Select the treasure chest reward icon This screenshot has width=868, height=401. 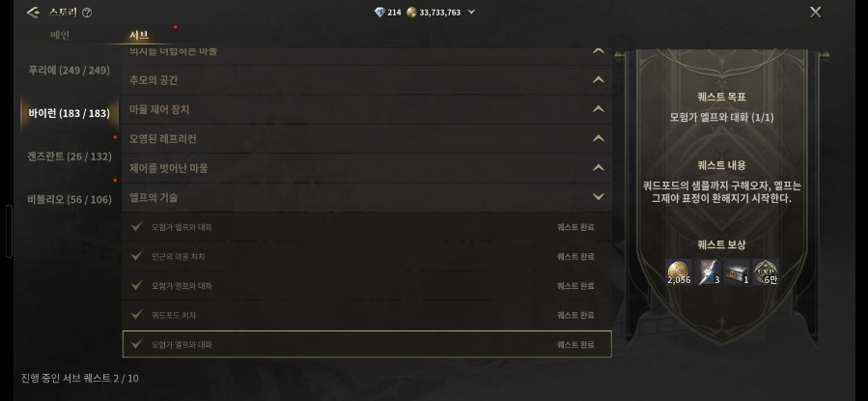click(x=738, y=272)
